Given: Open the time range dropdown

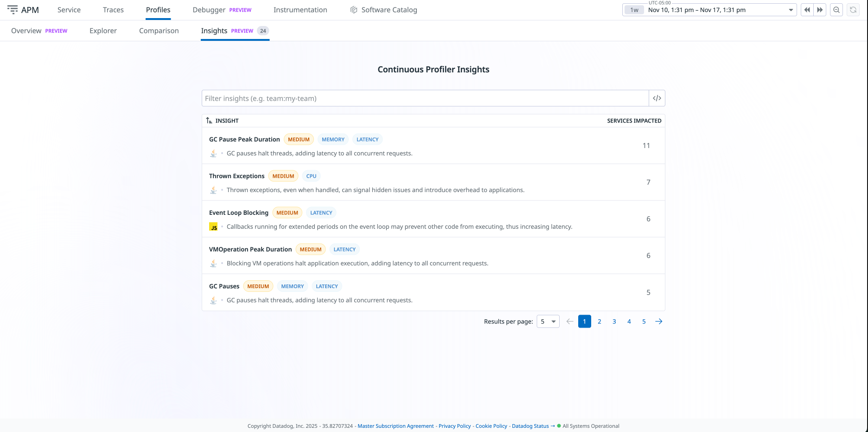Looking at the screenshot, I should pos(791,10).
